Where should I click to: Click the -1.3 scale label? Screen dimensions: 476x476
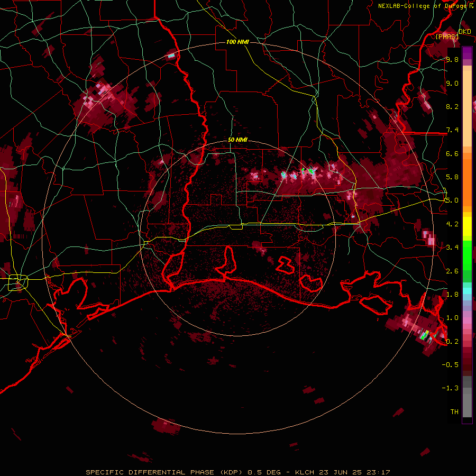450,388
